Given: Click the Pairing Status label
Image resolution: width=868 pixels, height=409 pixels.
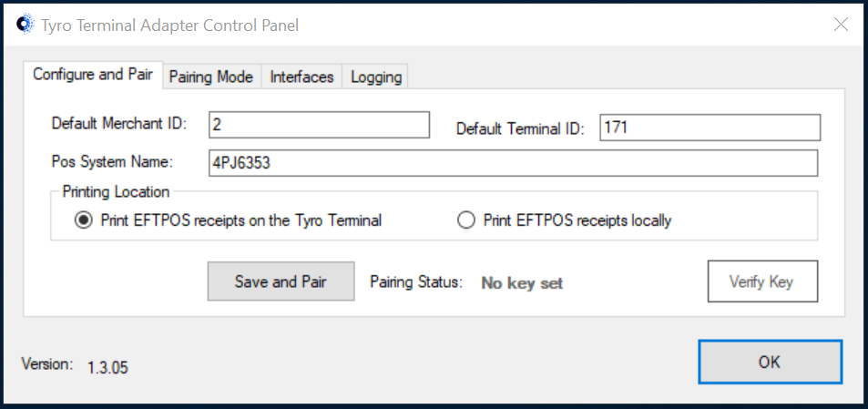Looking at the screenshot, I should pyautogui.click(x=415, y=281).
